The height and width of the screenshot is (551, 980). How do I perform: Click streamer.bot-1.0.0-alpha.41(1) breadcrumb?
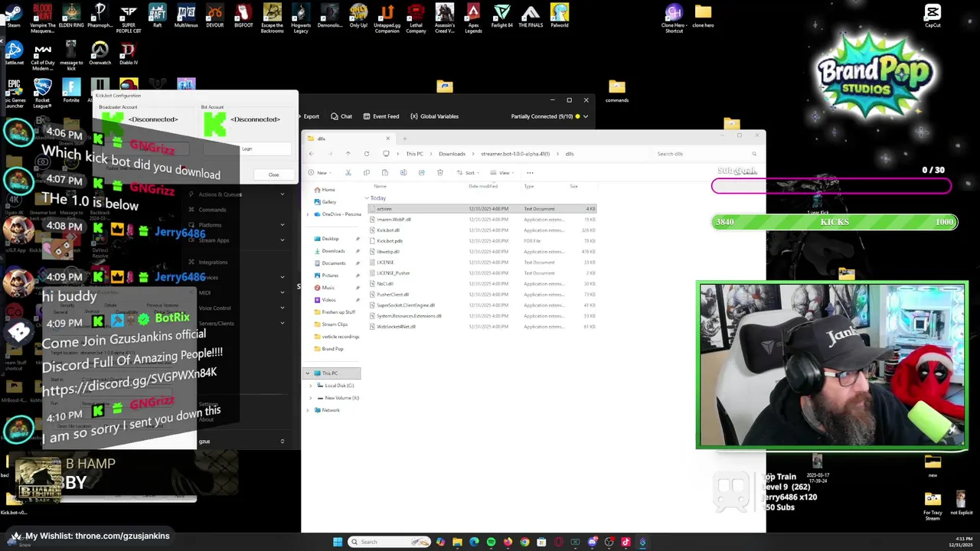pos(515,154)
